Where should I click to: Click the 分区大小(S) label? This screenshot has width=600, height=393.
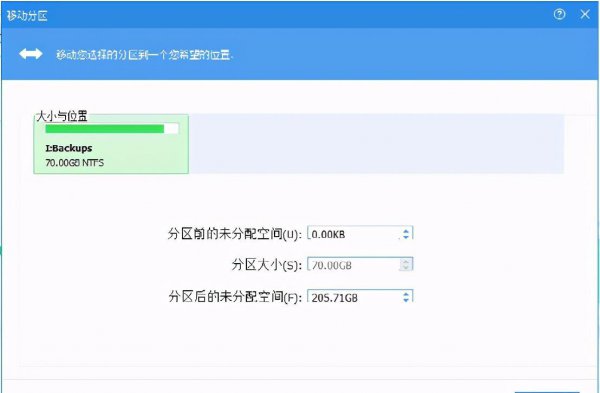pos(266,265)
